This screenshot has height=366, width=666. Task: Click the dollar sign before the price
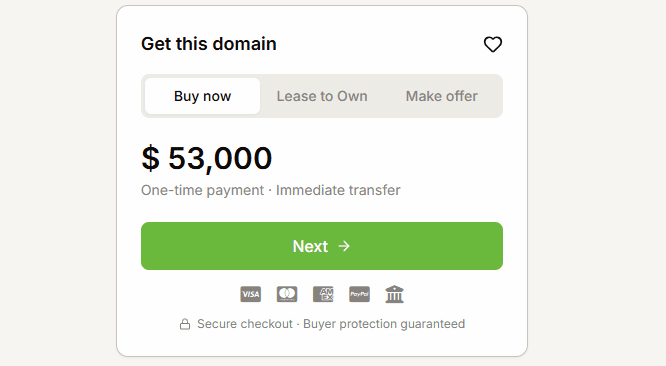(150, 158)
